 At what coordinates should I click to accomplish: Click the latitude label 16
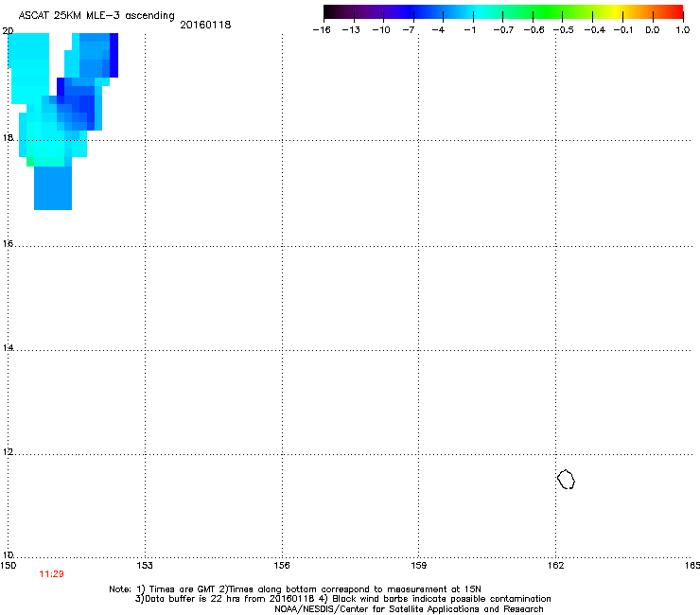point(8,243)
